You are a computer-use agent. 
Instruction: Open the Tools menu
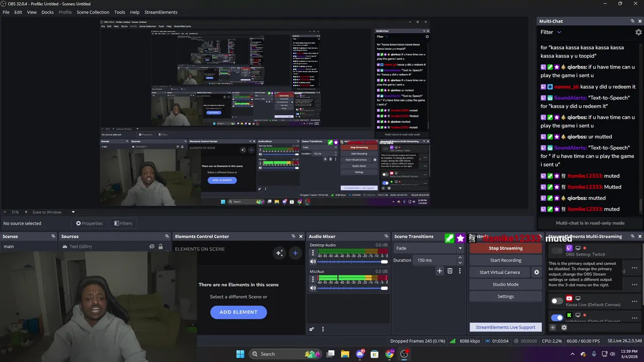point(120,12)
